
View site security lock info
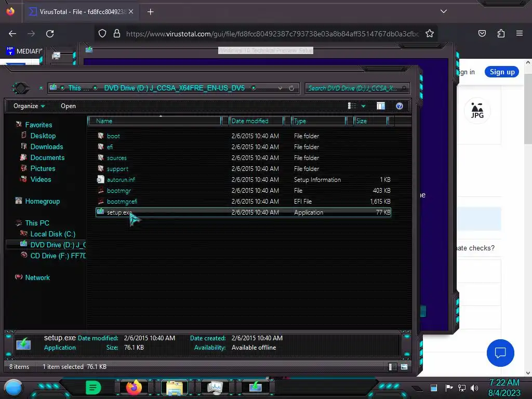pyautogui.click(x=117, y=34)
